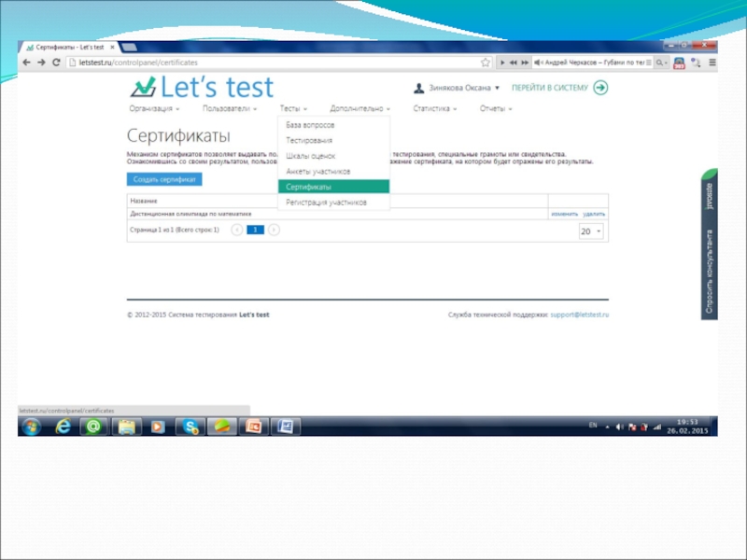Click ПЕРЕЙТИ В СИСТЕМУ link
This screenshot has height=560, width=747.
click(550, 88)
